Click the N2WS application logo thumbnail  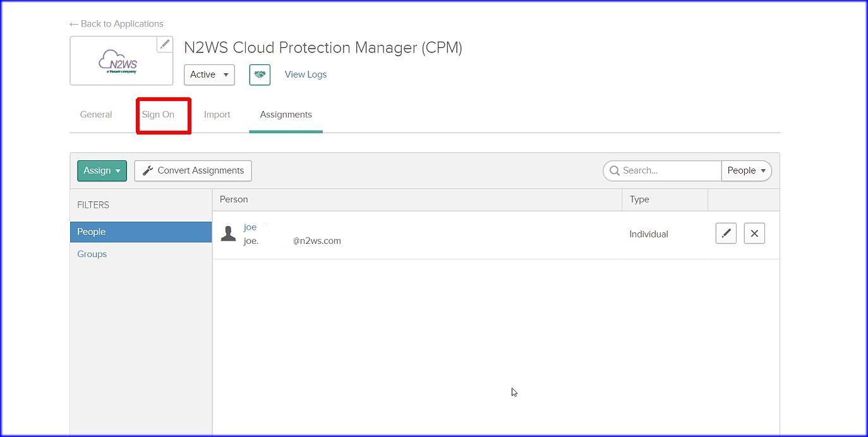[121, 61]
